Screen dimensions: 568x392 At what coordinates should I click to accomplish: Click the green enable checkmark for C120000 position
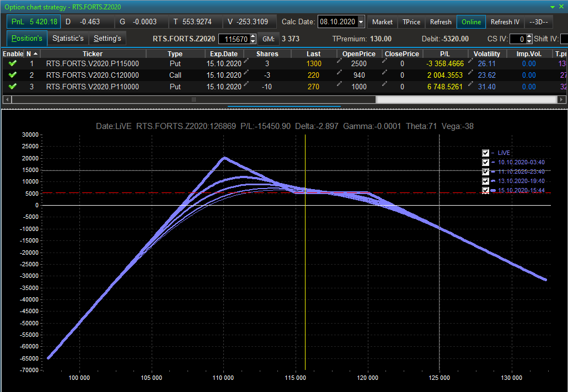click(x=13, y=75)
